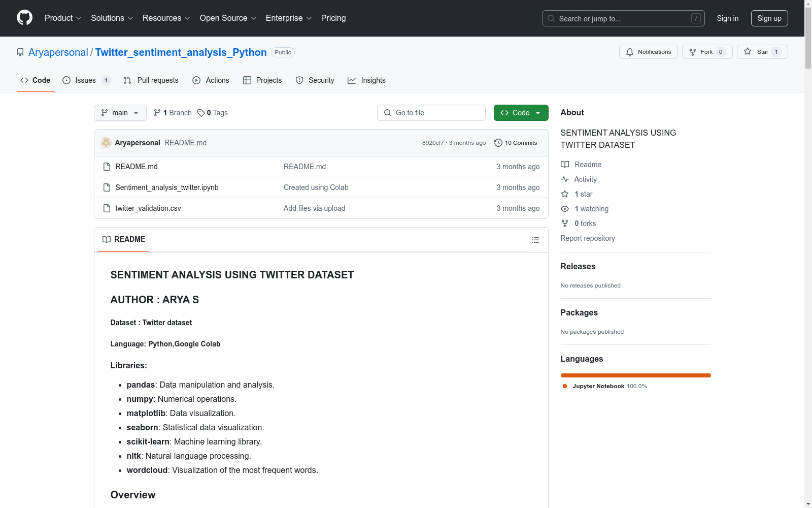The image size is (812, 508).
Task: Open the Add files via upload commit
Action: coord(315,208)
